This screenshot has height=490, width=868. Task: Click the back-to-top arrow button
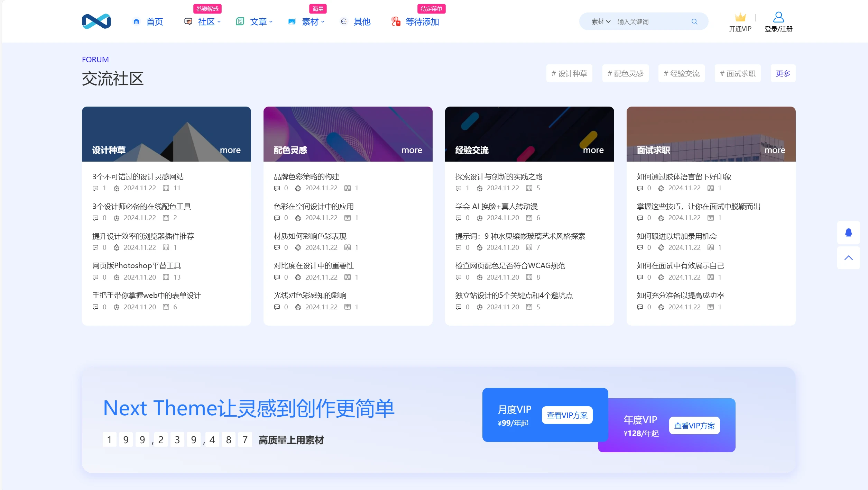tap(848, 258)
